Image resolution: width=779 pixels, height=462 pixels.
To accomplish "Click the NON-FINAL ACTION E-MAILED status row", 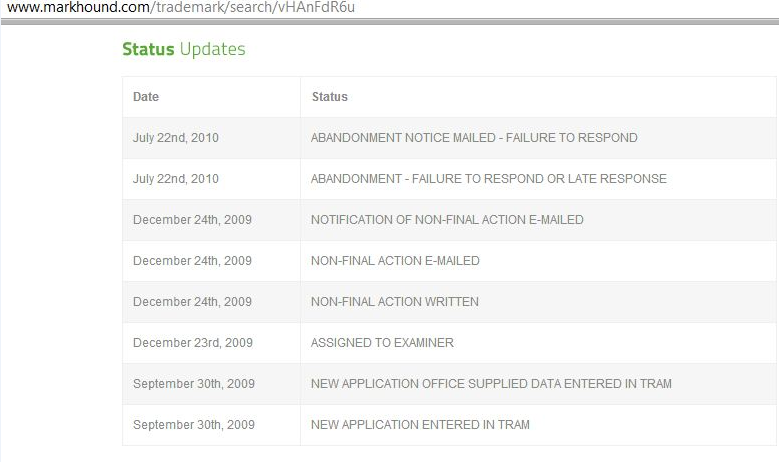I will [395, 261].
